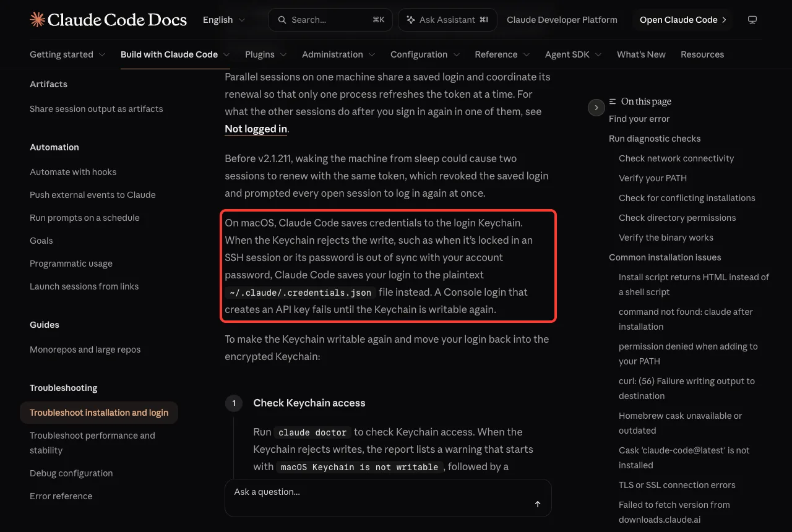Select Troubleshoot installation and login
The image size is (792, 532).
click(x=99, y=413)
